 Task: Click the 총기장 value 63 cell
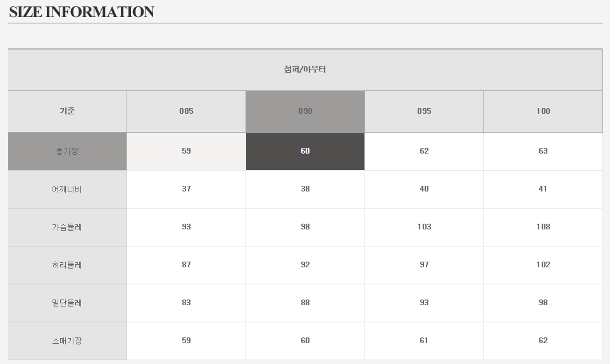click(543, 151)
